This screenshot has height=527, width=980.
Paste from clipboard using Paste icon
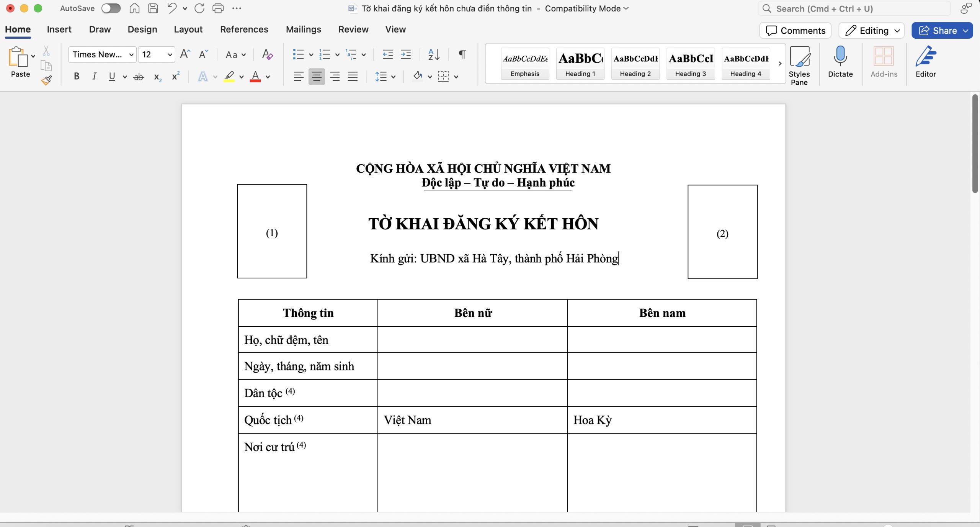18,57
